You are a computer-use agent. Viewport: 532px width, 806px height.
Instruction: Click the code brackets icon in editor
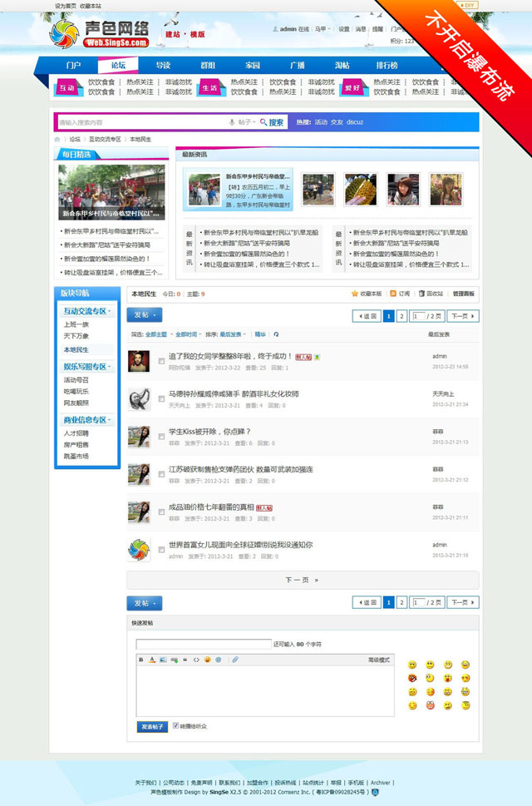click(196, 660)
